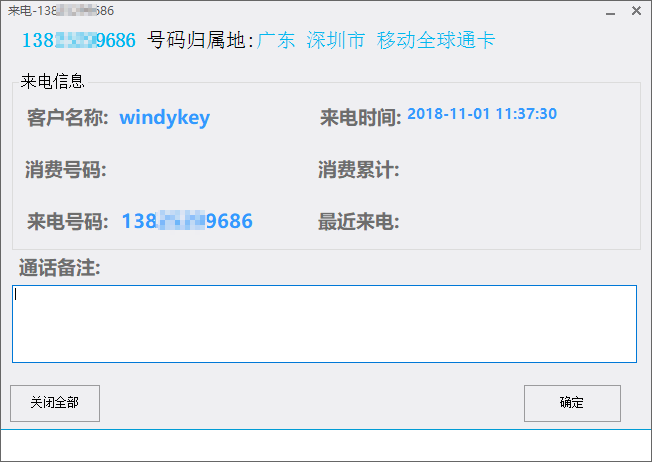Viewport: 652px width, 462px height.
Task: Click the 客户名称 label
Action: pos(68,118)
